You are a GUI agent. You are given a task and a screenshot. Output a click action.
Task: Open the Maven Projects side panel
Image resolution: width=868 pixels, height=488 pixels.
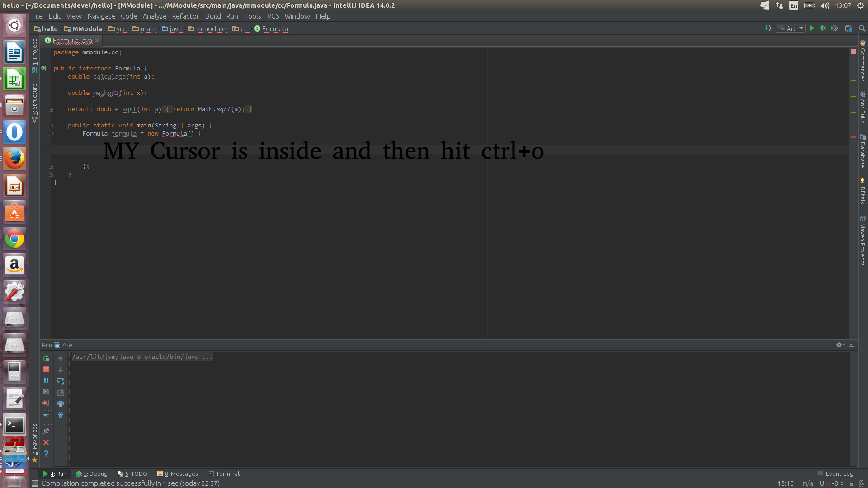click(863, 241)
